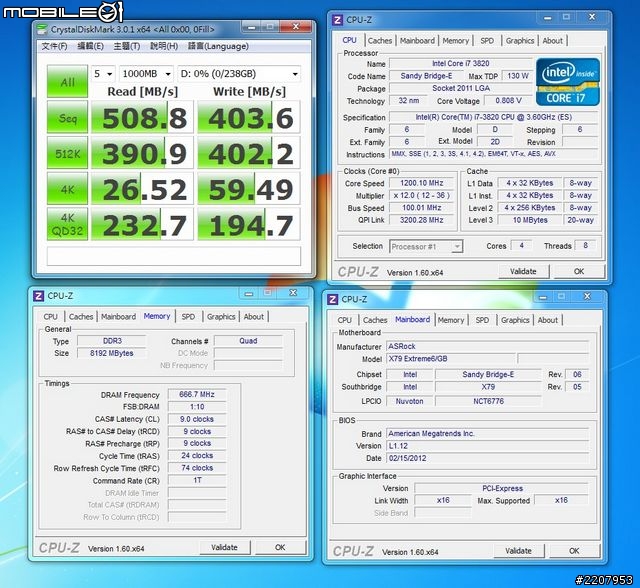Screen dimensions: 640x588
Task: Open Graphics tab in the Memory CPU-Z window
Action: [x=221, y=317]
